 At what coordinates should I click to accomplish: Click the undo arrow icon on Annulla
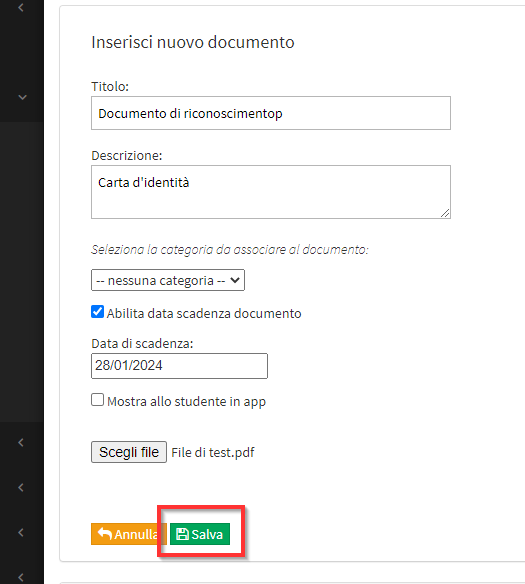105,534
